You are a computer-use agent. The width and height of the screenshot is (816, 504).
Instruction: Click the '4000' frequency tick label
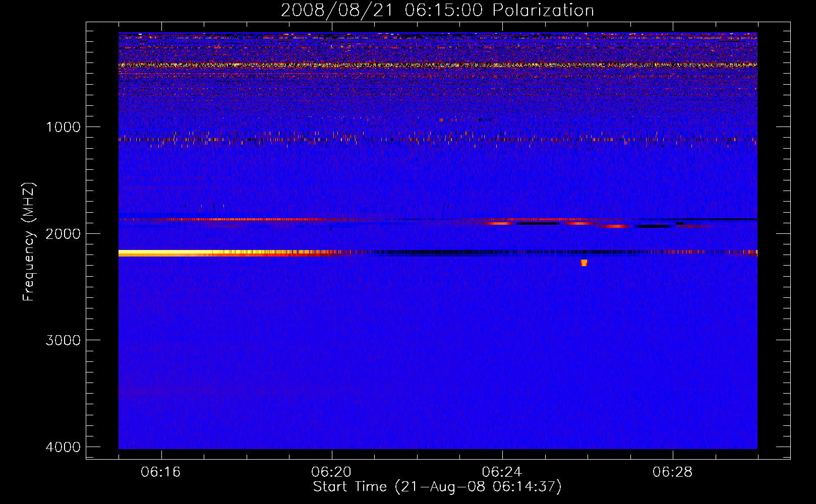pyautogui.click(x=63, y=447)
